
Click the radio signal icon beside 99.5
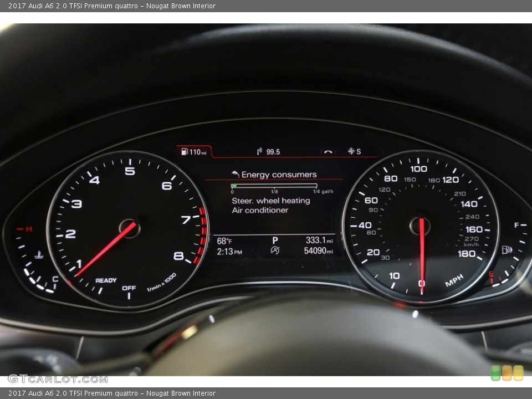[x=259, y=151]
